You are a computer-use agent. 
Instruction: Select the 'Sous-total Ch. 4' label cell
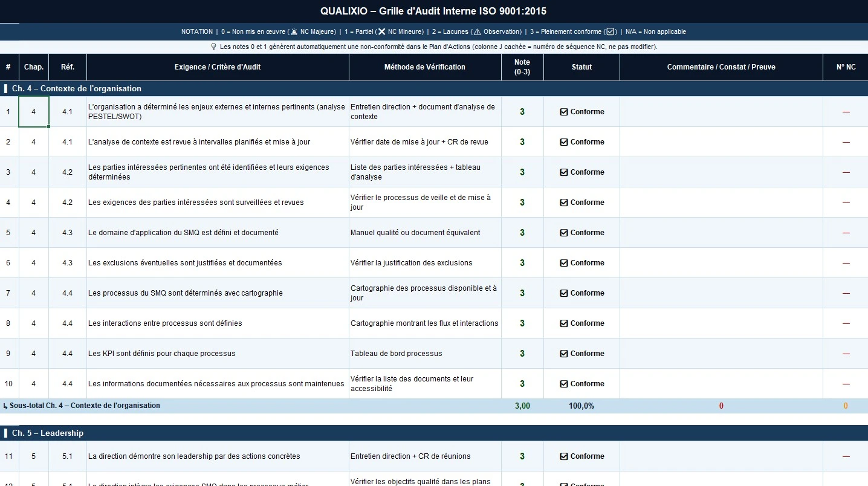(250, 406)
